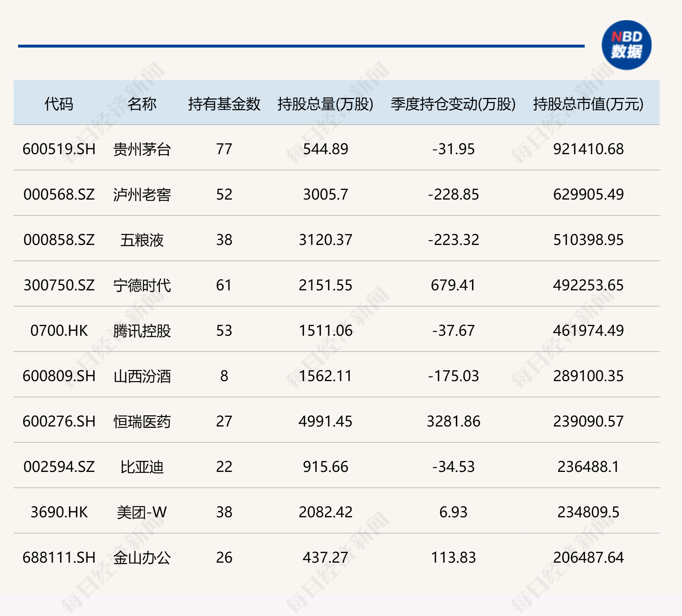Click the stock name 腾讯控股
The image size is (682, 616).
coord(142,331)
